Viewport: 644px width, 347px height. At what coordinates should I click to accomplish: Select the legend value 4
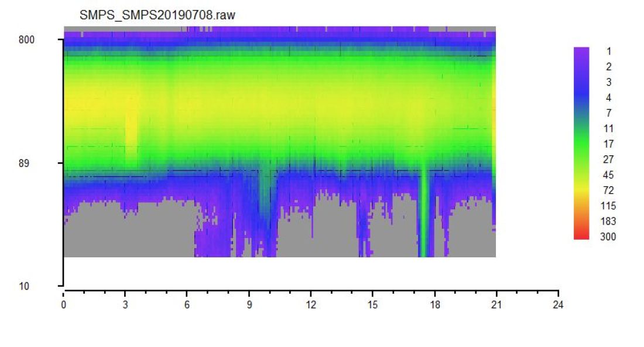tap(609, 98)
